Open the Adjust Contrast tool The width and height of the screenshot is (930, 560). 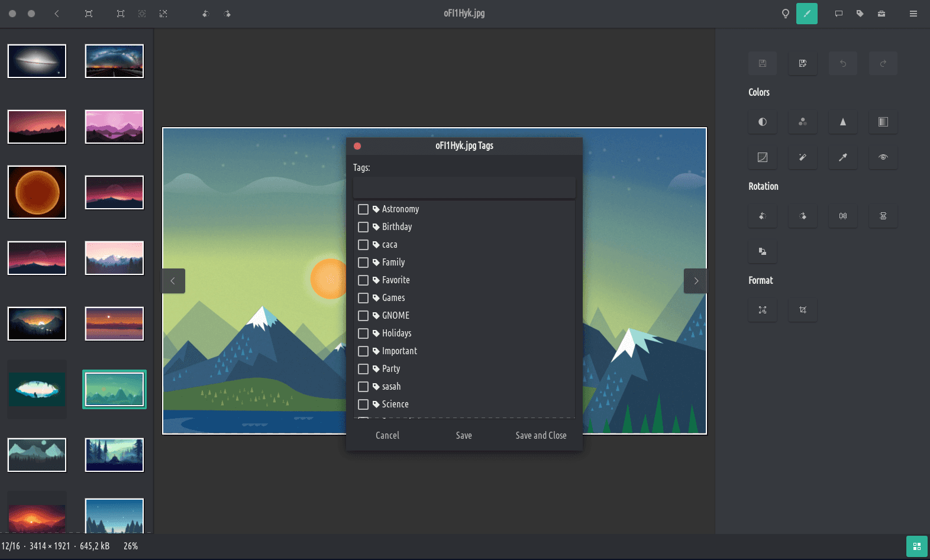click(x=763, y=122)
